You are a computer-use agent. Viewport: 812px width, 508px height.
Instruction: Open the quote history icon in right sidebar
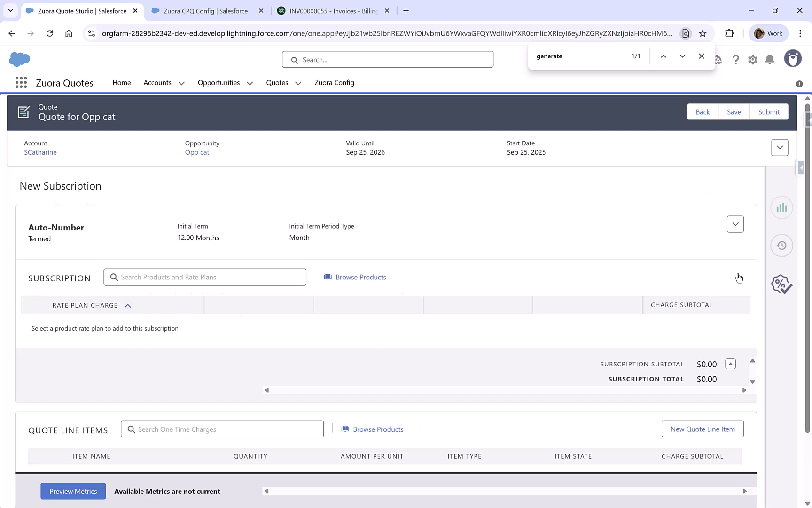click(781, 245)
